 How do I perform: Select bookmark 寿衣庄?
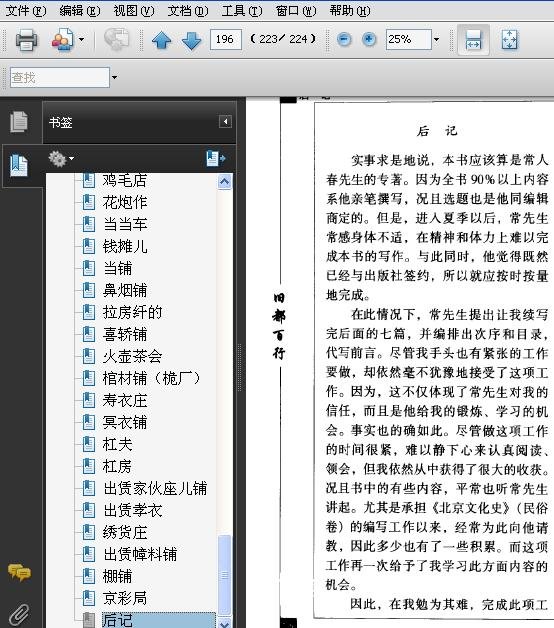coord(125,401)
